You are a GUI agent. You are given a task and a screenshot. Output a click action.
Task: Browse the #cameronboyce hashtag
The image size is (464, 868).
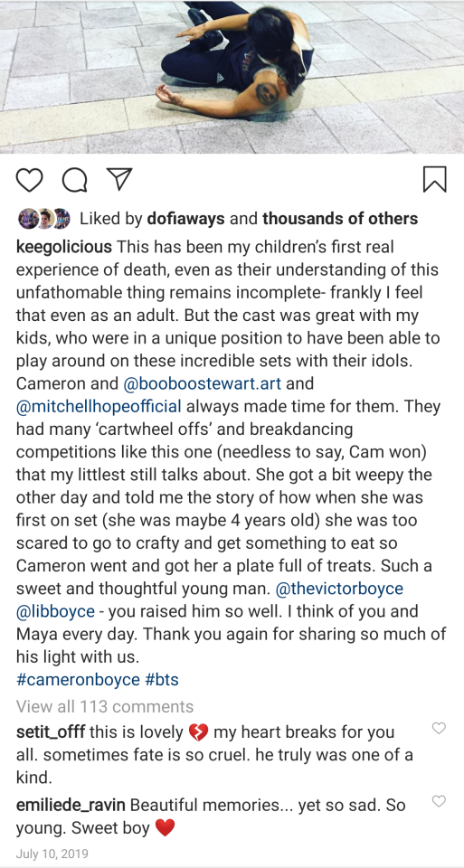[x=78, y=680]
